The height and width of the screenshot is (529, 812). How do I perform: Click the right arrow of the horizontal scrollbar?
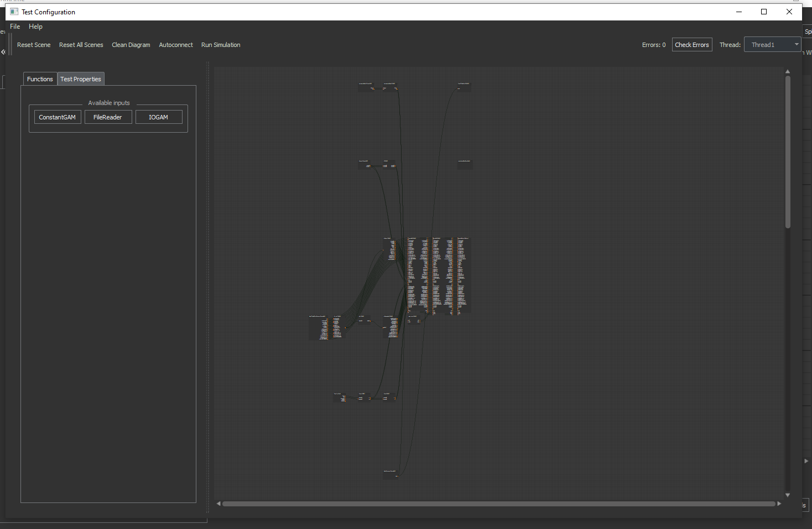(779, 503)
